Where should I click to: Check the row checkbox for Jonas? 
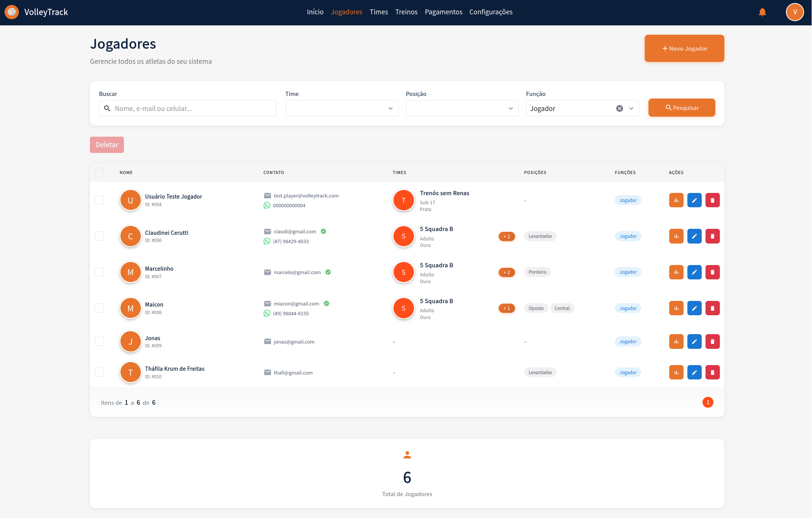coord(99,342)
